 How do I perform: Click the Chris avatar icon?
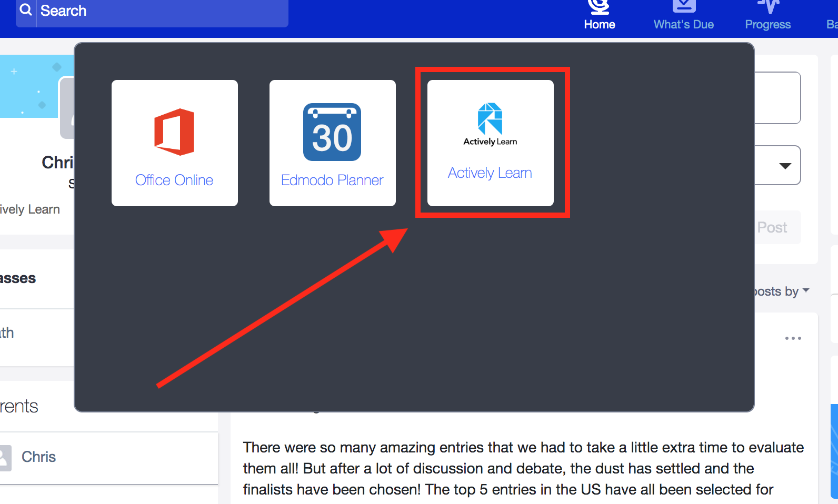coord(5,458)
